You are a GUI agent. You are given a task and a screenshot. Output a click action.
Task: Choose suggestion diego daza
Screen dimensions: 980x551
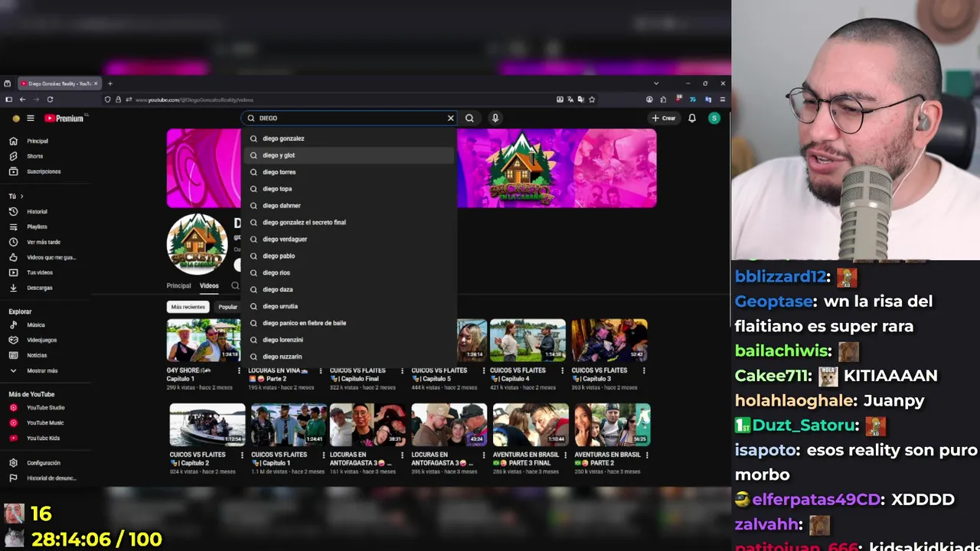(x=348, y=289)
